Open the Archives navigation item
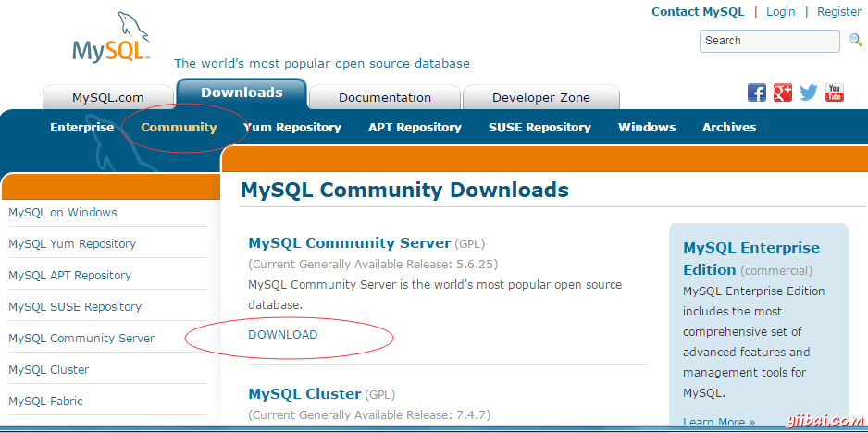Image resolution: width=868 pixels, height=433 pixels. point(728,128)
